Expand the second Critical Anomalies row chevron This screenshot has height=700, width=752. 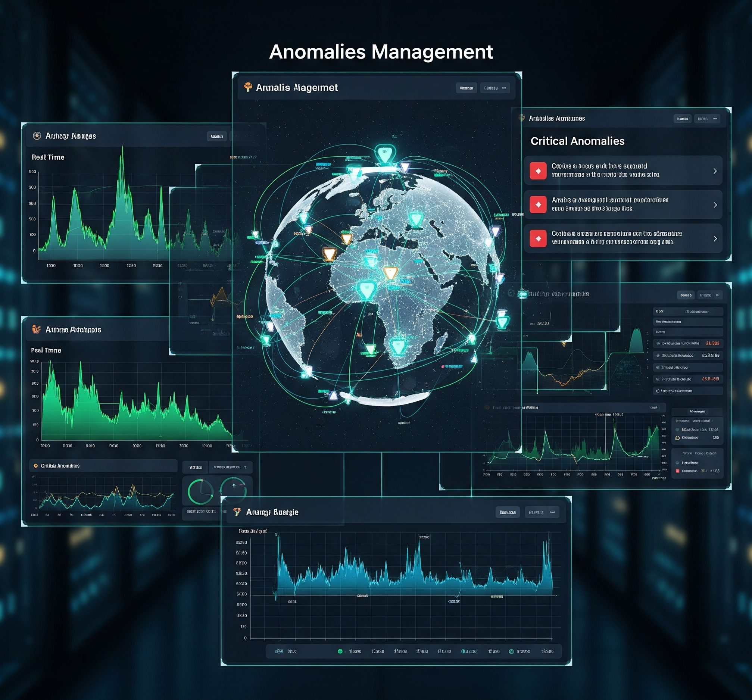[715, 204]
